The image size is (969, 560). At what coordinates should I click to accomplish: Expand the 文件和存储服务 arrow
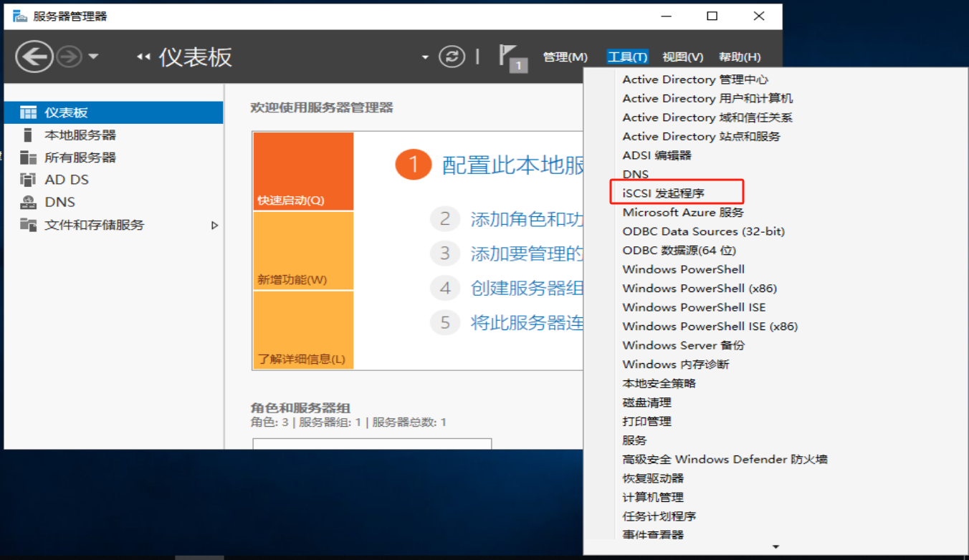214,225
